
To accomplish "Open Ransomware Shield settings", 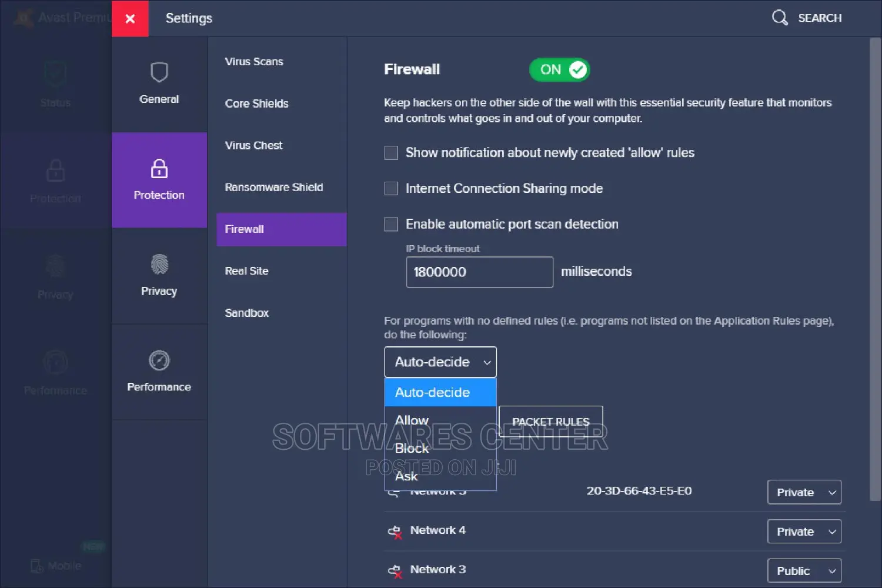I will tap(274, 187).
